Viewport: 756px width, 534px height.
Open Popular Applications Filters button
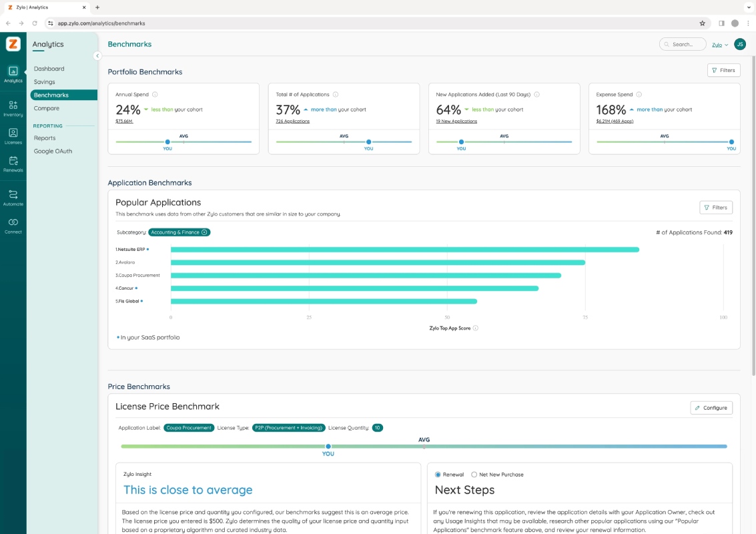point(715,208)
